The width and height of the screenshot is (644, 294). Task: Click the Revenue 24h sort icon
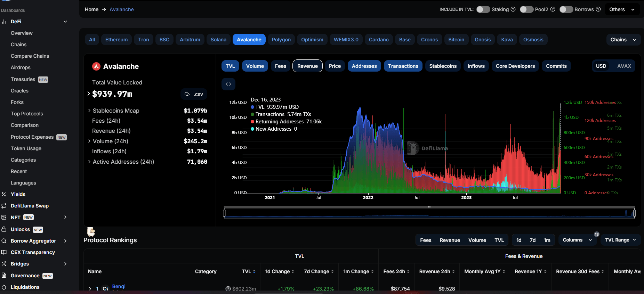pos(453,271)
